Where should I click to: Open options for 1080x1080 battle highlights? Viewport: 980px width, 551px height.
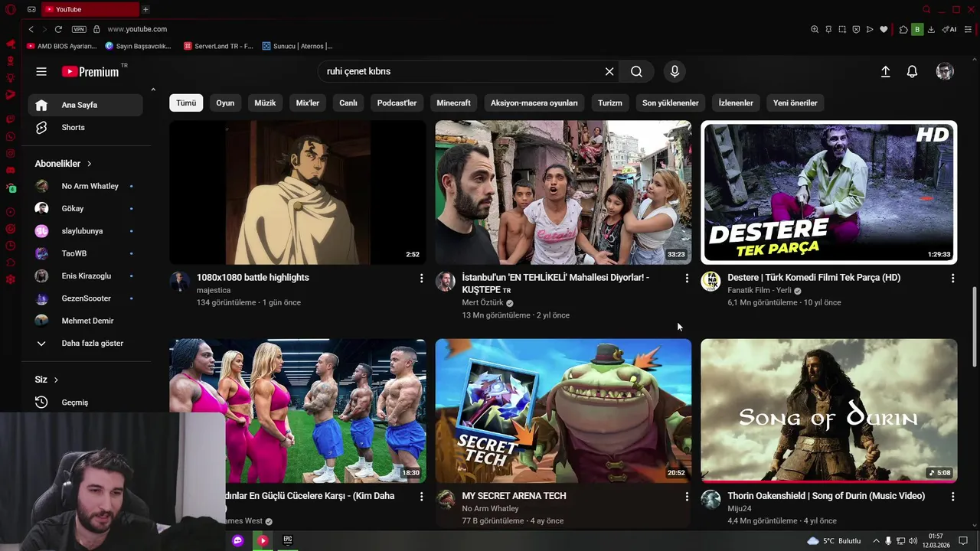pyautogui.click(x=421, y=279)
